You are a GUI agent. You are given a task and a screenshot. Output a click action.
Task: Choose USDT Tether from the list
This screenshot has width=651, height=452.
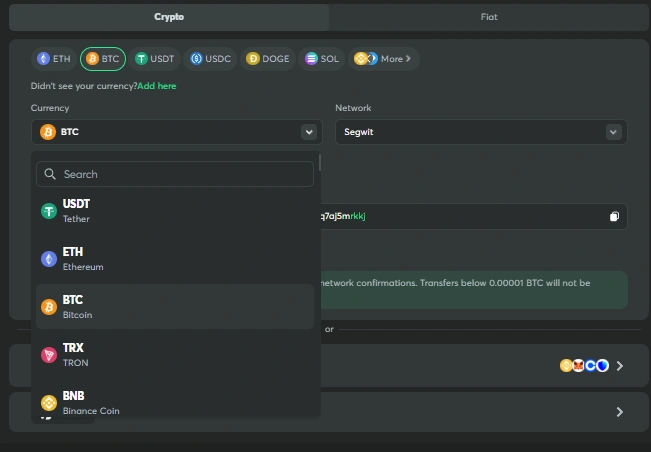click(175, 211)
